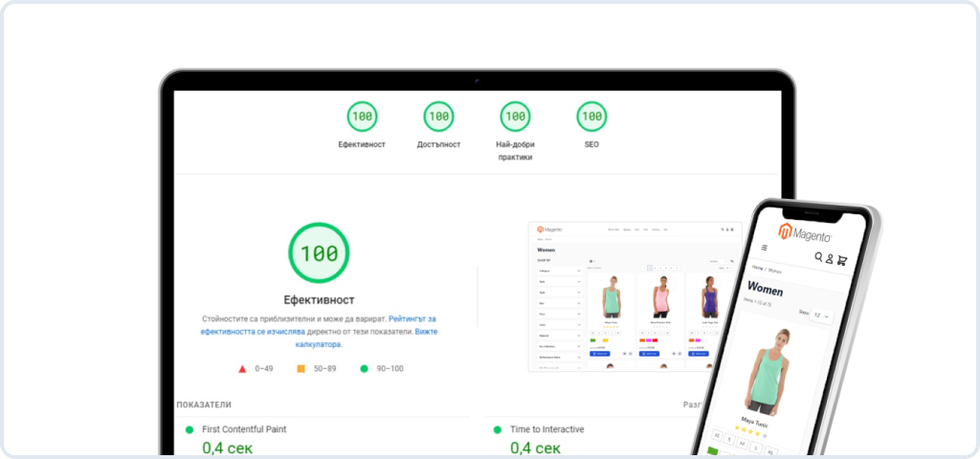Select size M on the phone
The height and width of the screenshot is (459, 980).
tap(742, 444)
